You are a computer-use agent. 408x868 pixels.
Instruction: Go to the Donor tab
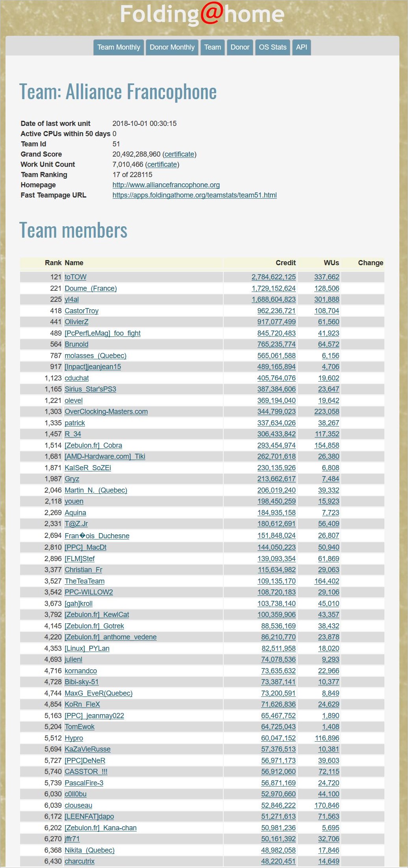coord(240,47)
